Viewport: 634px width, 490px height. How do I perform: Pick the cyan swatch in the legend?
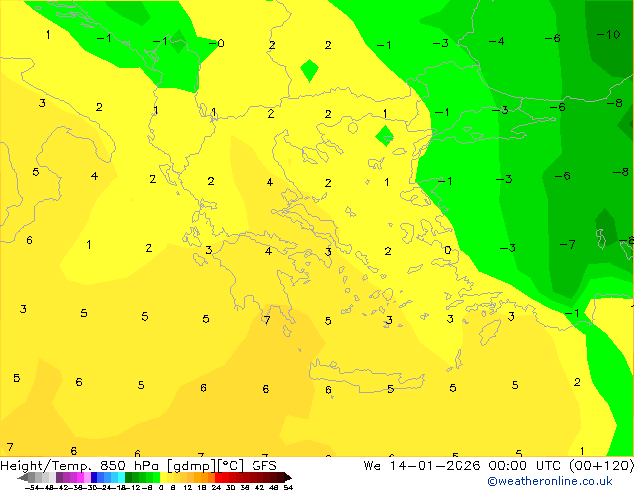pos(122,477)
